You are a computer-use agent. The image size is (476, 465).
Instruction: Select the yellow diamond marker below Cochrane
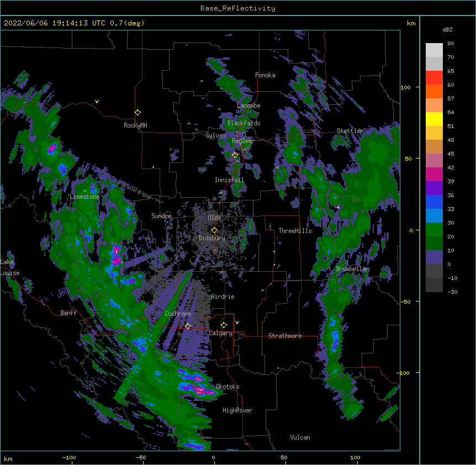188,326
